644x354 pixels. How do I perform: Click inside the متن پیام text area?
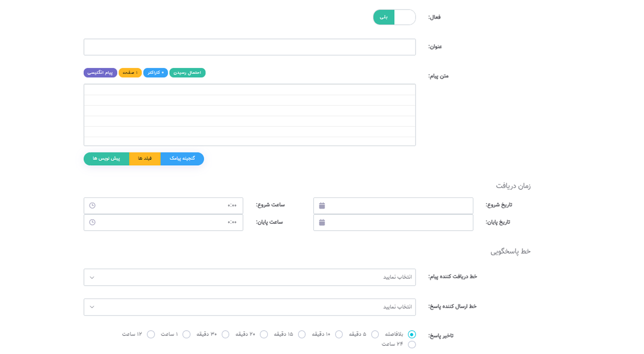click(x=250, y=115)
